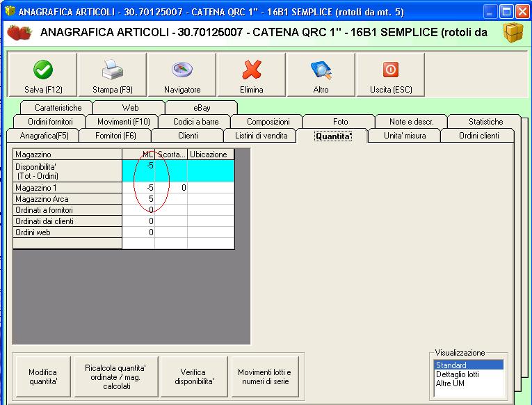This screenshot has width=532, height=405.
Task: Open the Statistiche tab
Action: [x=484, y=122]
